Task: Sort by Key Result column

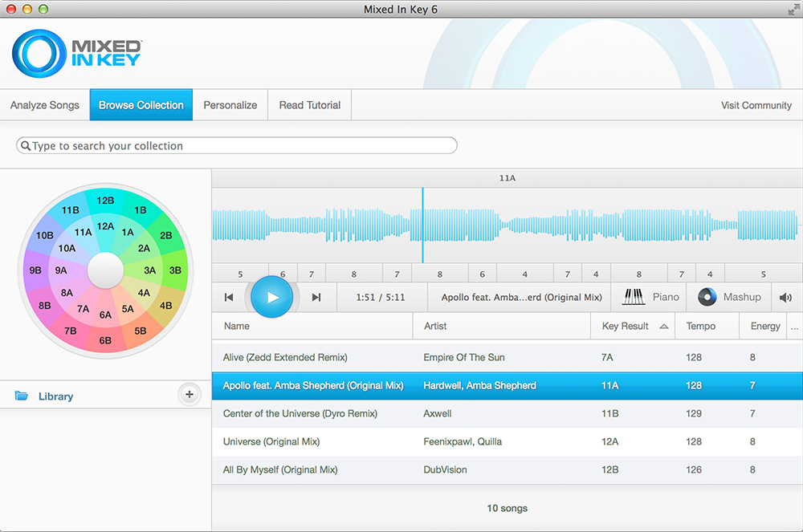Action: click(625, 327)
